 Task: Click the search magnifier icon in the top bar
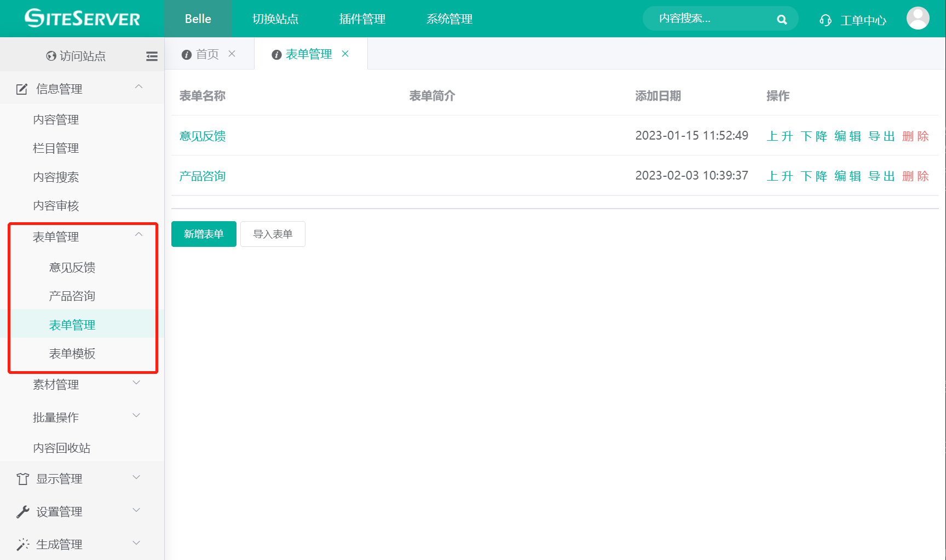782,19
